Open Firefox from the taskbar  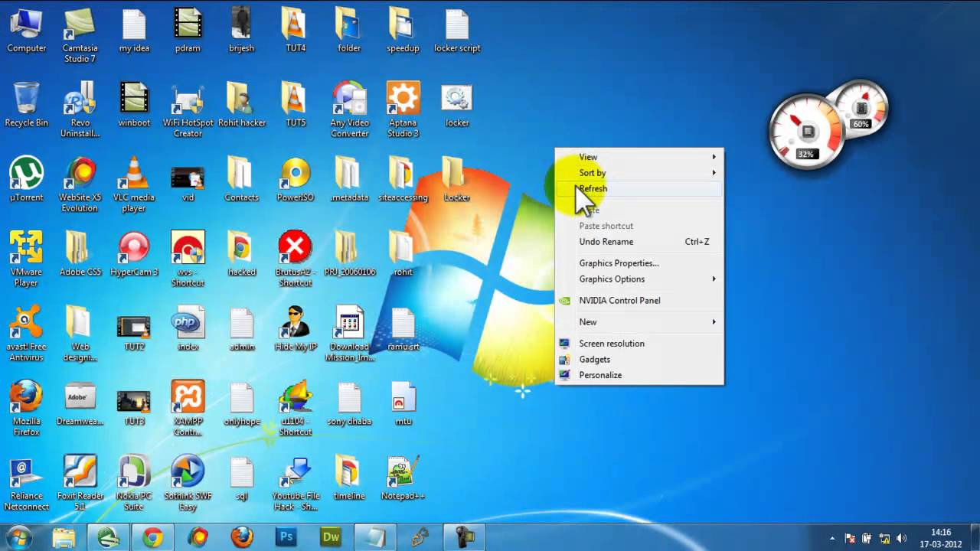(x=242, y=537)
